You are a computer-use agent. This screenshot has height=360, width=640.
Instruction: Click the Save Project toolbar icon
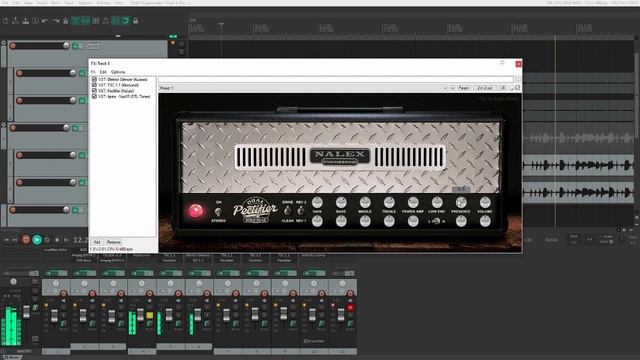[25, 20]
